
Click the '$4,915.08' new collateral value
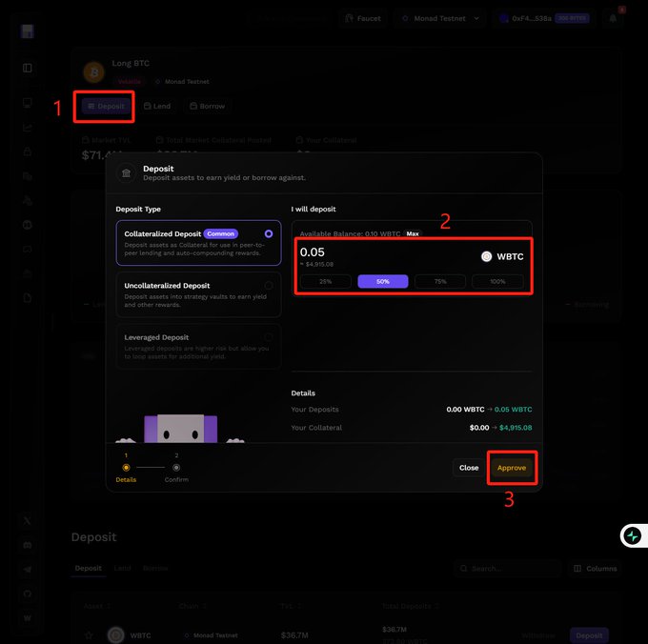pos(516,428)
